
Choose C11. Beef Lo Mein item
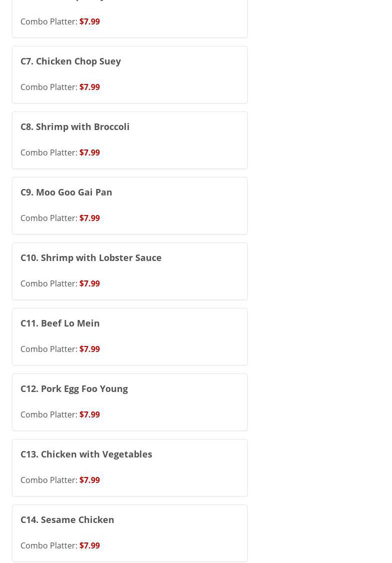60,323
